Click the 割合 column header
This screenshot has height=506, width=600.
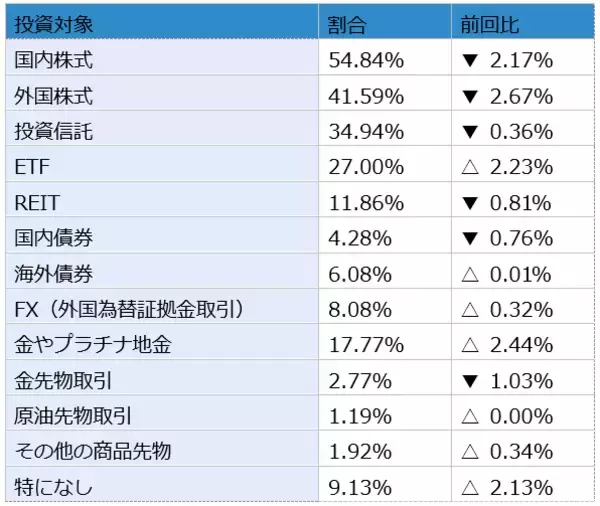coord(346,24)
